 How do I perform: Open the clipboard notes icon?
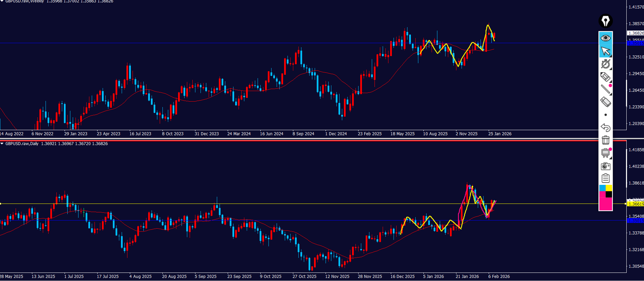(605, 178)
